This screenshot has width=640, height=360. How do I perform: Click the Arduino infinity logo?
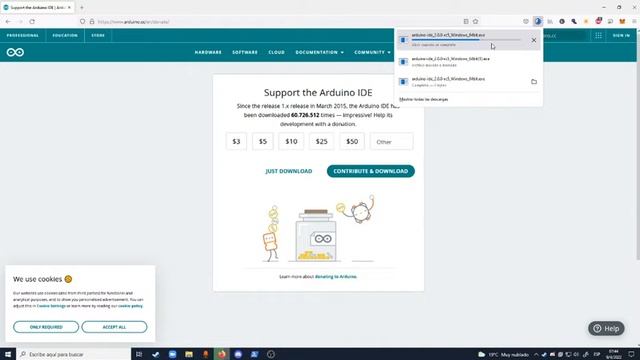point(15,52)
